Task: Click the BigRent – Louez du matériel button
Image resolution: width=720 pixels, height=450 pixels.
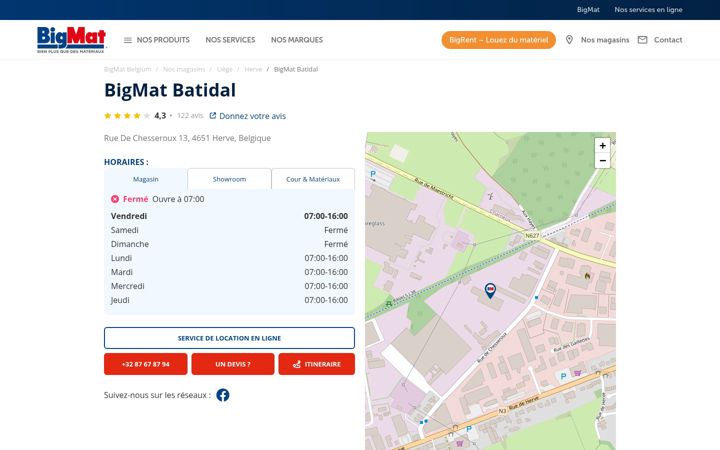Action: click(499, 40)
